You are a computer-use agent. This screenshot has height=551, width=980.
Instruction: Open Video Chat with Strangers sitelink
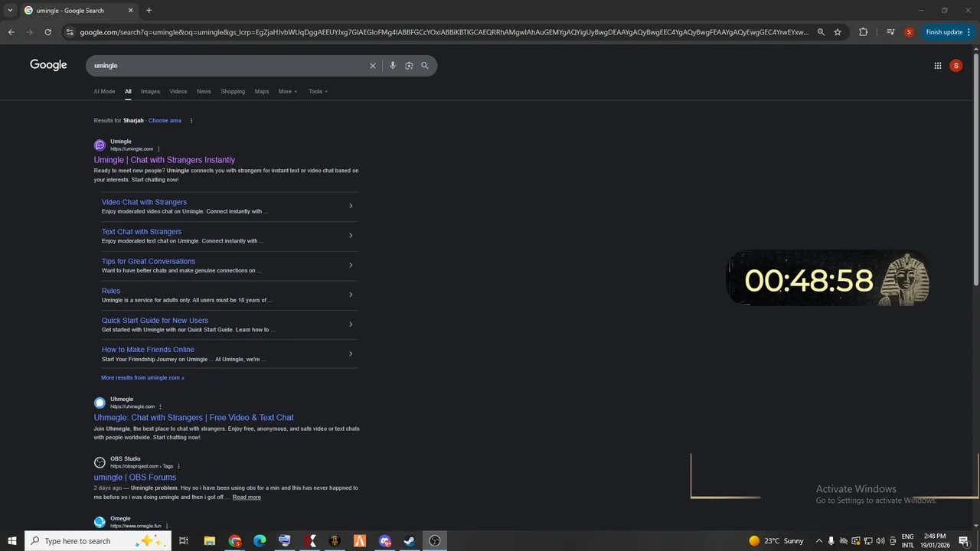[144, 202]
